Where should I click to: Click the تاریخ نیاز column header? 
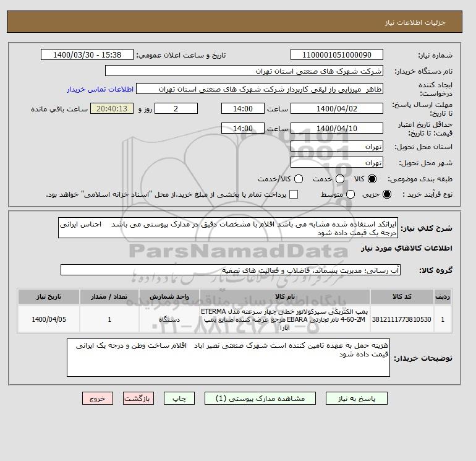pos(49,296)
